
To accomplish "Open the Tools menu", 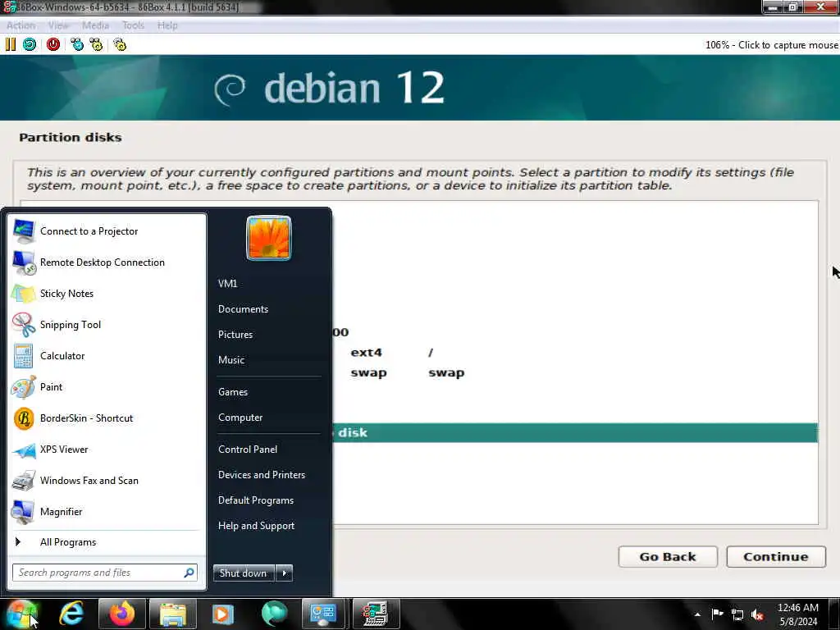I will point(133,25).
